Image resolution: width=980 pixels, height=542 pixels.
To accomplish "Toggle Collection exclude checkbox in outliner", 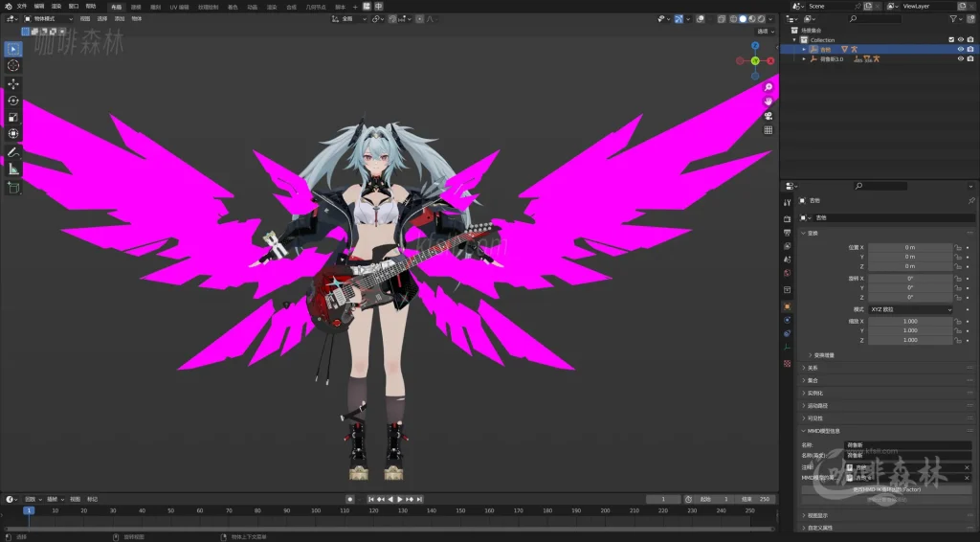I will tap(951, 40).
